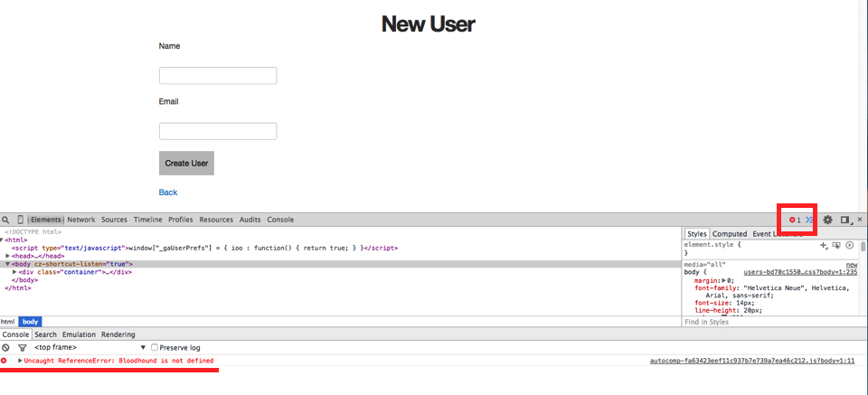The width and height of the screenshot is (868, 395).
Task: Expand the head element node
Action: tap(8, 256)
